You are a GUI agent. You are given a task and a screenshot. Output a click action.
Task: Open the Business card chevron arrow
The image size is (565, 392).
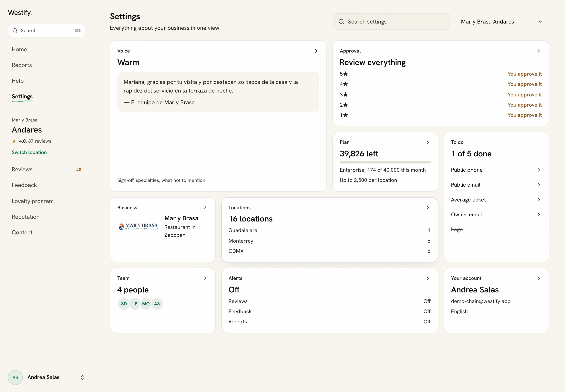(205, 208)
